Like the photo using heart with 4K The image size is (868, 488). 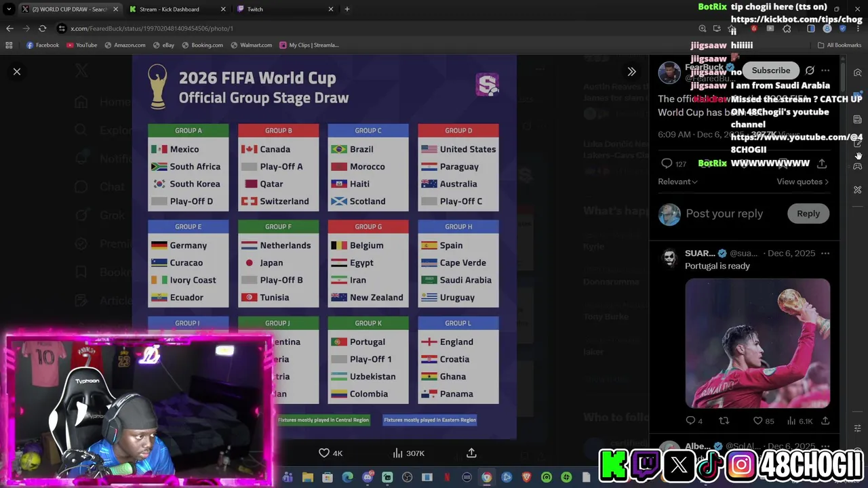point(331,453)
